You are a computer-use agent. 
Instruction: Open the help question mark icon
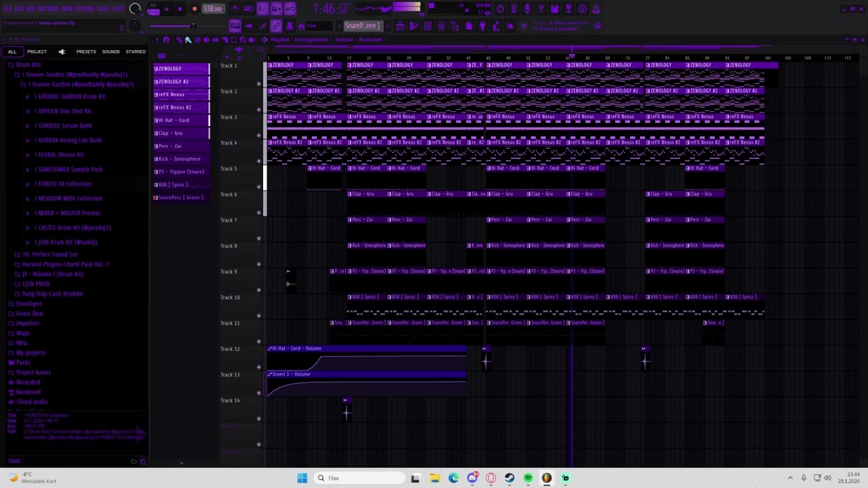pos(540,9)
